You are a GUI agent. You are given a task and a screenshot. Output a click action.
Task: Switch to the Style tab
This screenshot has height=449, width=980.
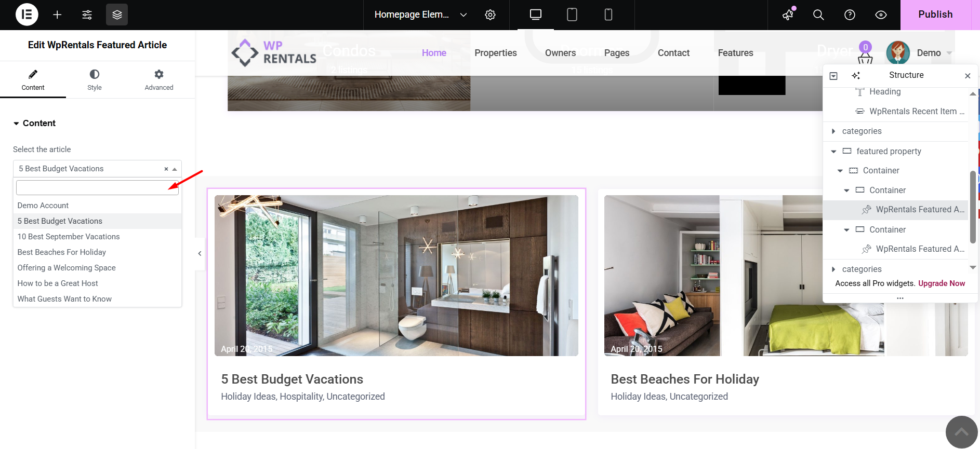click(95, 80)
